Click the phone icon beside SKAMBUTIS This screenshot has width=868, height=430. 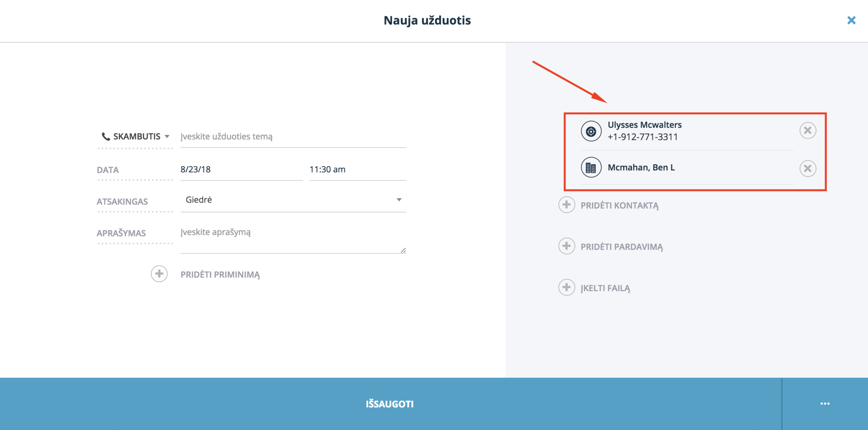pos(106,136)
